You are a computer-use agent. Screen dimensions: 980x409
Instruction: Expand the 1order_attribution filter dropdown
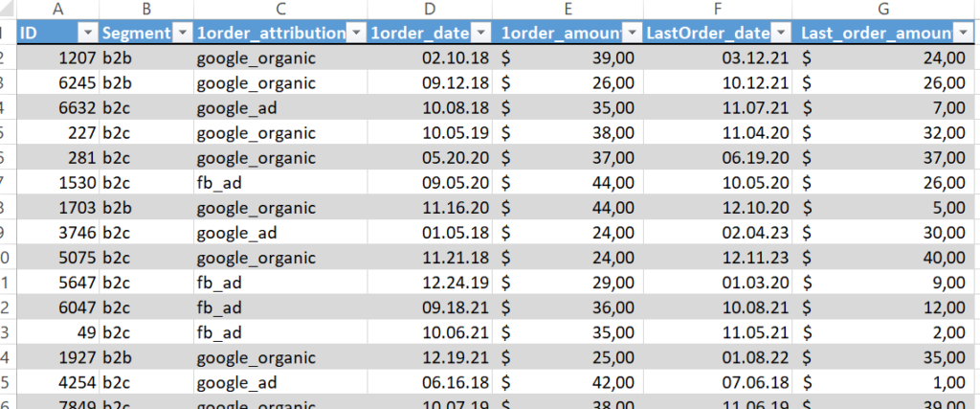coord(356,33)
